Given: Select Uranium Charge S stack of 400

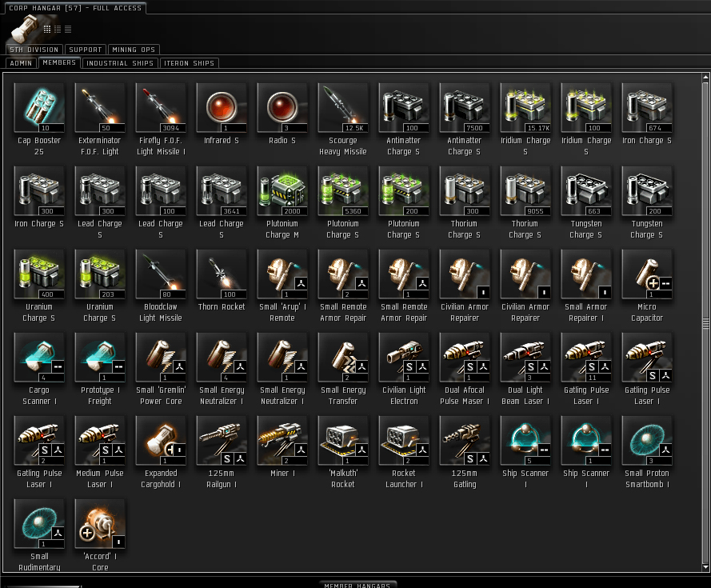Looking at the screenshot, I should pos(39,274).
